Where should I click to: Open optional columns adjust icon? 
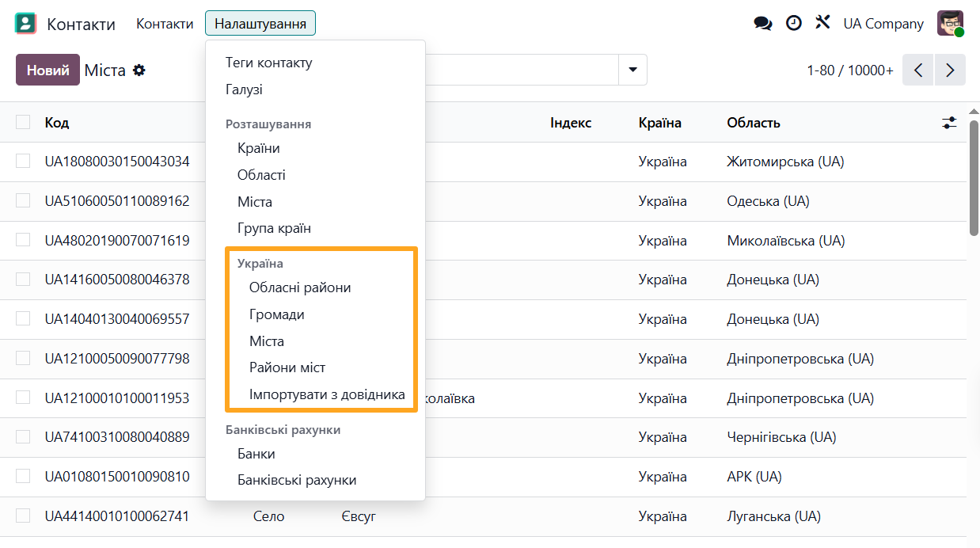pyautogui.click(x=950, y=123)
